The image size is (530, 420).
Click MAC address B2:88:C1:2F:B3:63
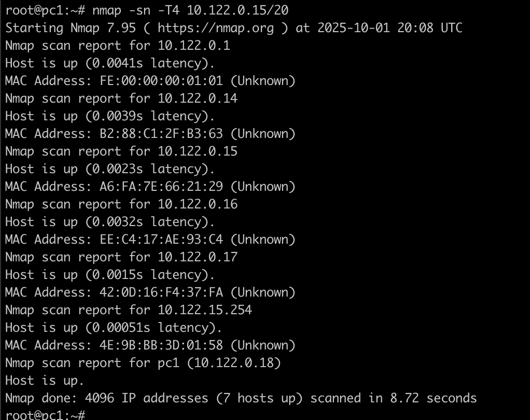click(x=161, y=134)
